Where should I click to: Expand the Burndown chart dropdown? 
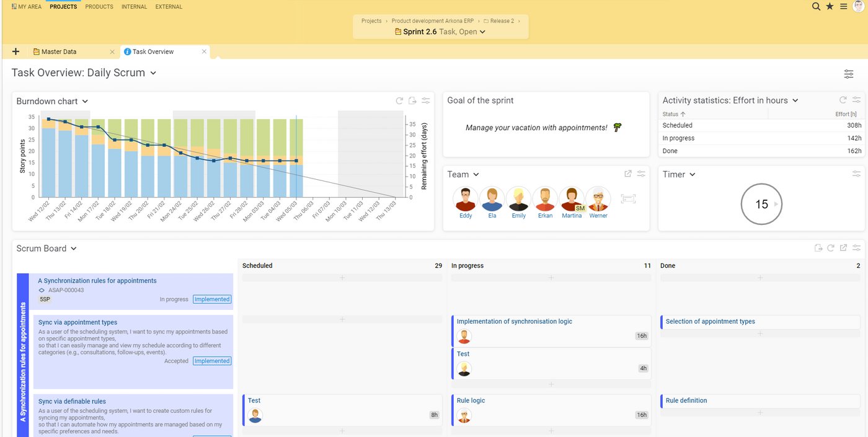[x=85, y=102]
